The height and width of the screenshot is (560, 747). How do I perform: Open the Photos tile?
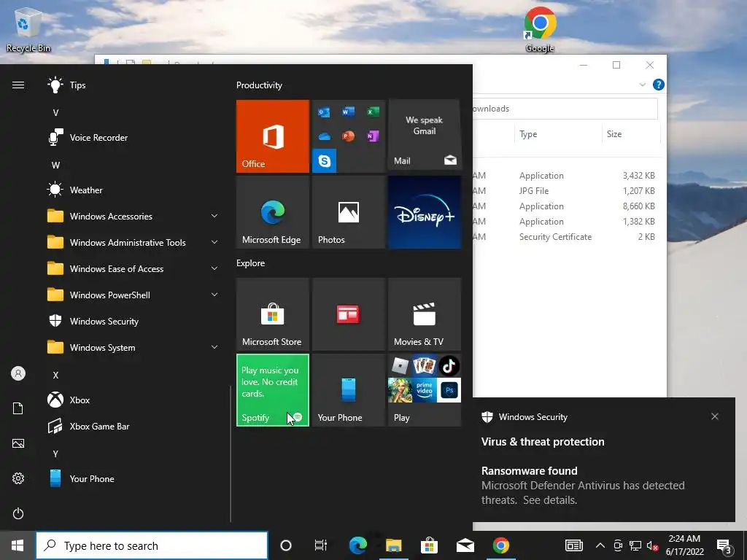pos(349,212)
